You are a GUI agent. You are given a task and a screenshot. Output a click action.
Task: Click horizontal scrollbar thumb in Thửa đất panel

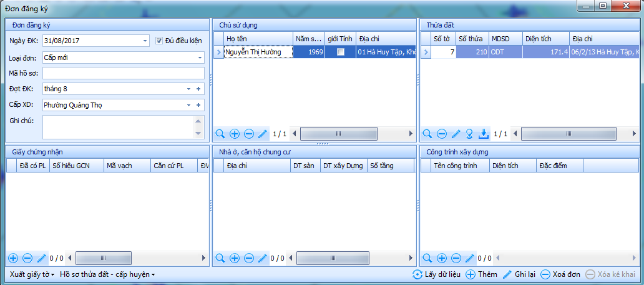click(x=569, y=134)
